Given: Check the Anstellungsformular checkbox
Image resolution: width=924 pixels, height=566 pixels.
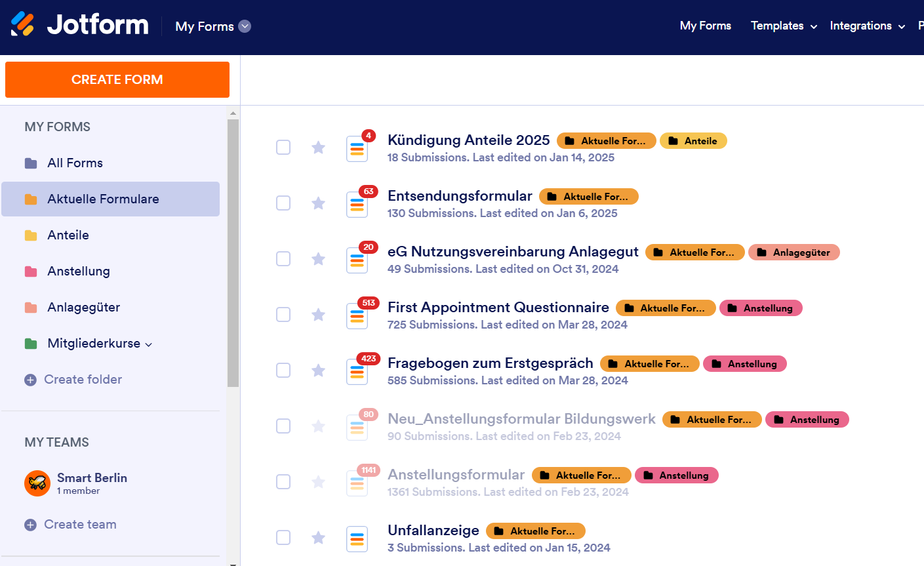Looking at the screenshot, I should [283, 481].
